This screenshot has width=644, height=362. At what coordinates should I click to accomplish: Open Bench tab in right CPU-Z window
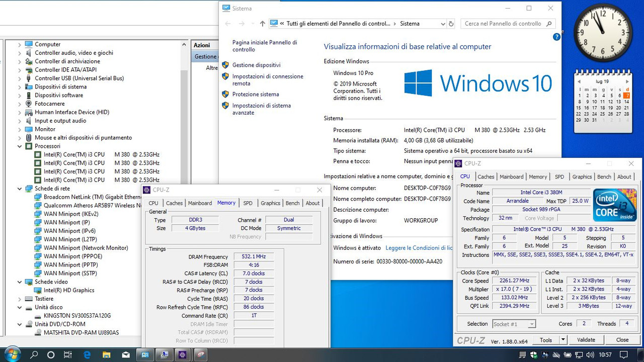[604, 177]
